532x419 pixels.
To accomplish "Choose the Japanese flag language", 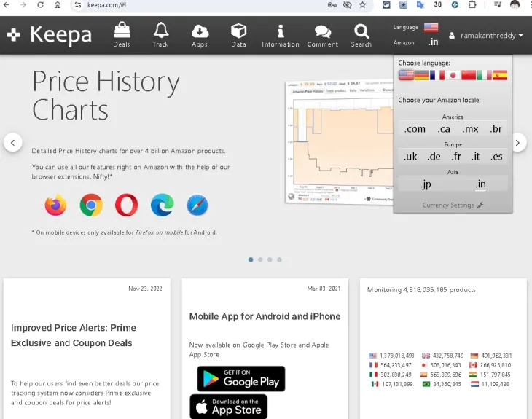I will (453, 75).
